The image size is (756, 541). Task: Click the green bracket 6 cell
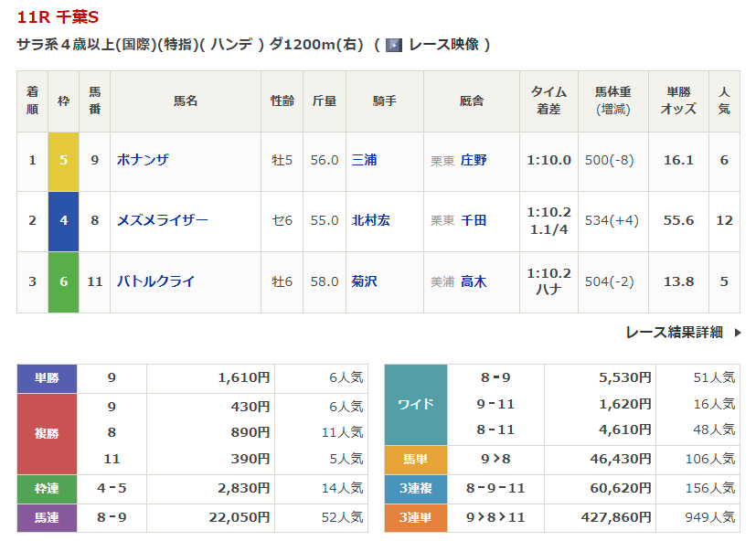click(64, 281)
